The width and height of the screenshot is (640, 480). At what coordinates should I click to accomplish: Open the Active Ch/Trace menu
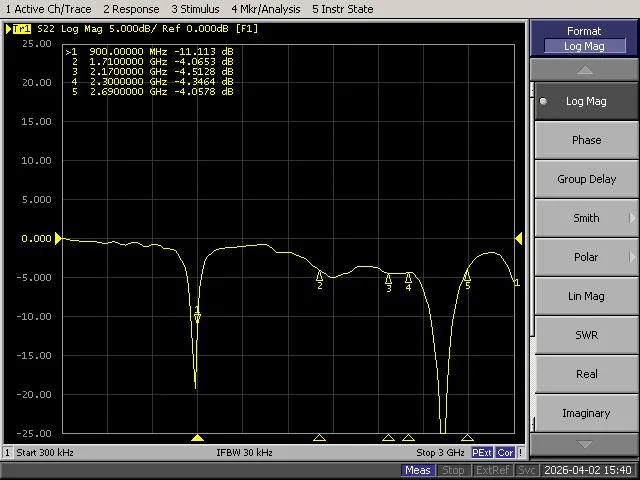(48, 9)
